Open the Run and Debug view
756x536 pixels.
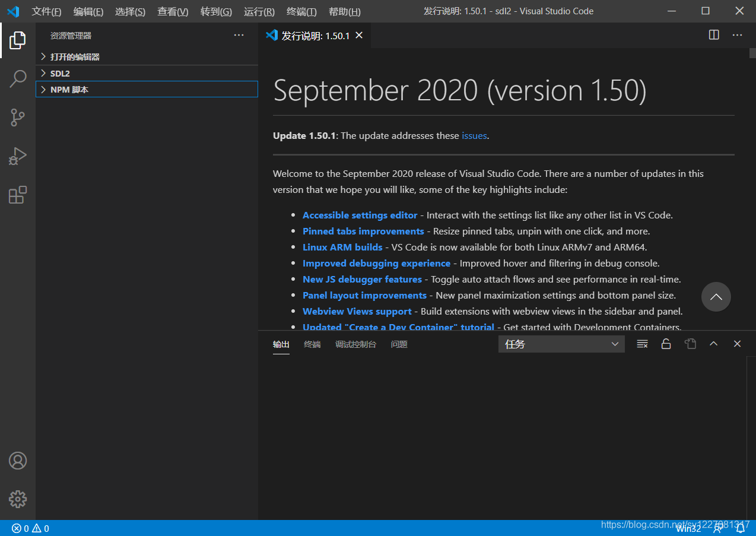[x=18, y=156]
